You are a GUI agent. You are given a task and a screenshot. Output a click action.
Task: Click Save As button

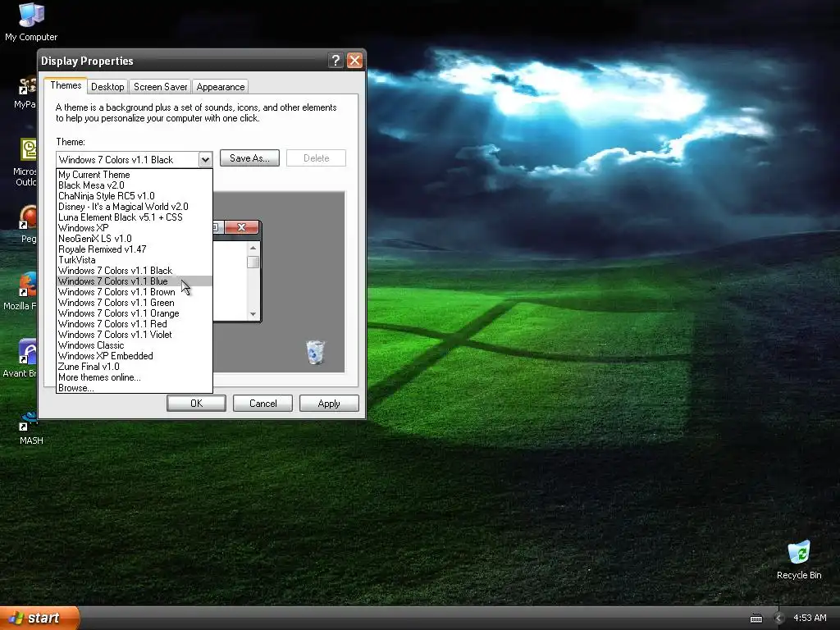pyautogui.click(x=249, y=158)
